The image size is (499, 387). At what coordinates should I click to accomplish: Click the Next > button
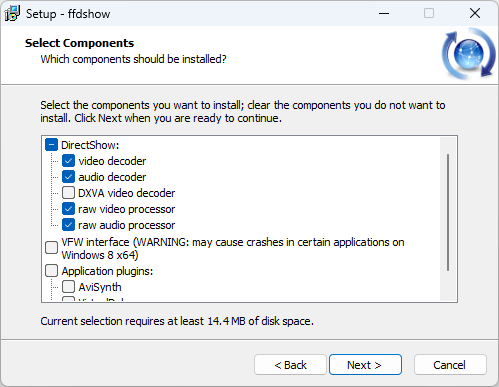pos(365,365)
